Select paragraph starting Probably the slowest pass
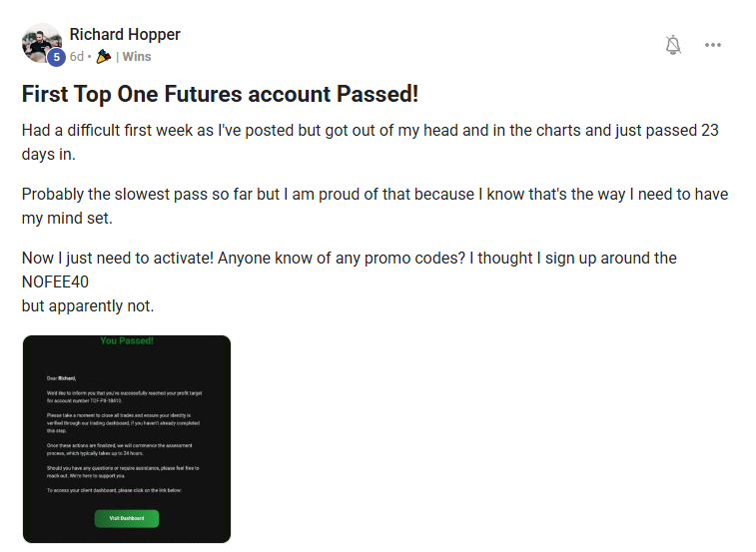Image resolution: width=756 pixels, height=552 pixels. tap(376, 206)
